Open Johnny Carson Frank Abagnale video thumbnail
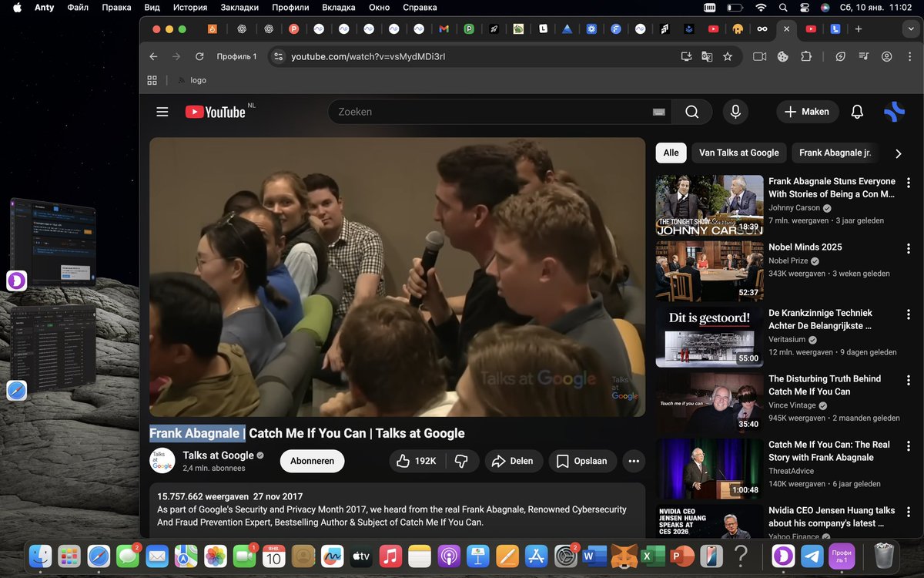The image size is (924, 578). (709, 205)
